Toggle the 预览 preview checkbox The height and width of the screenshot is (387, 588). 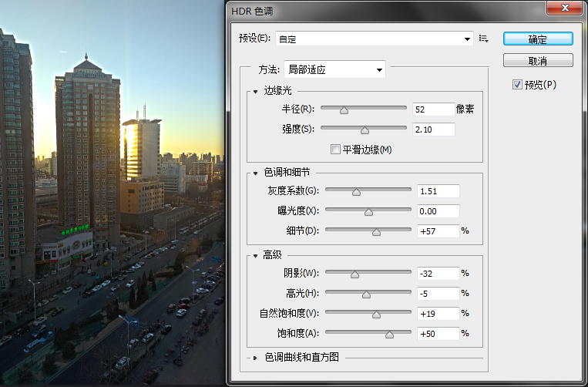pyautogui.click(x=517, y=85)
